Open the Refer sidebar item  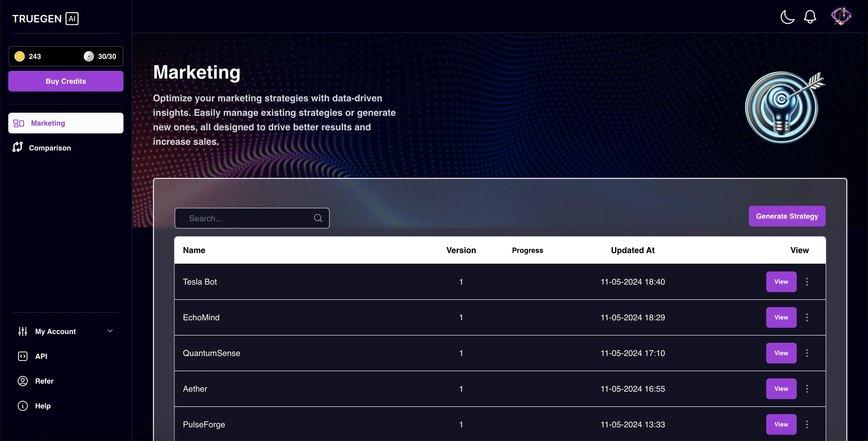44,381
